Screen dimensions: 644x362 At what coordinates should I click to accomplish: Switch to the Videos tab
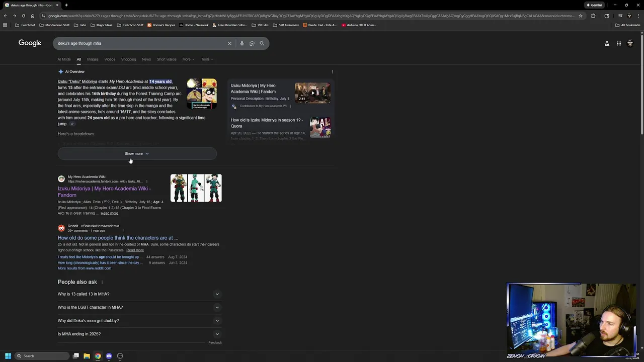[x=110, y=59]
